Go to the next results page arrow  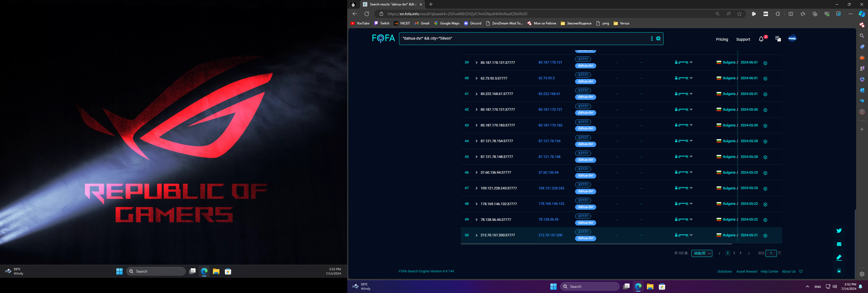[x=749, y=253]
